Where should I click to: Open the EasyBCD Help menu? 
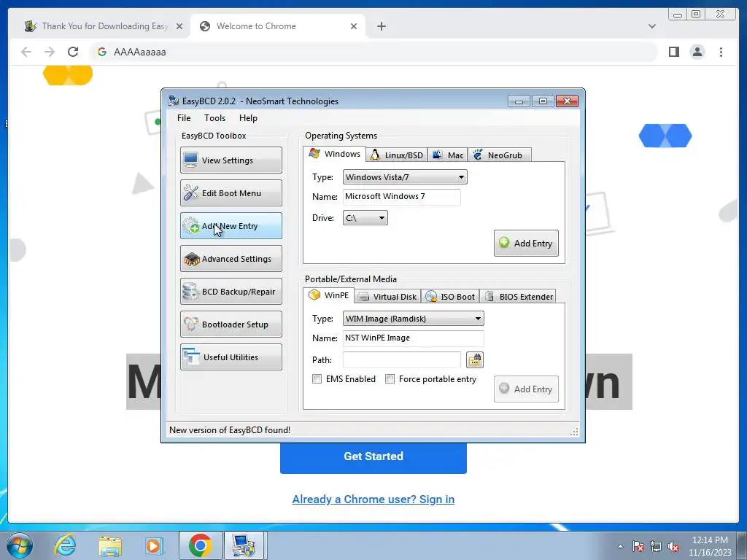[x=248, y=118]
